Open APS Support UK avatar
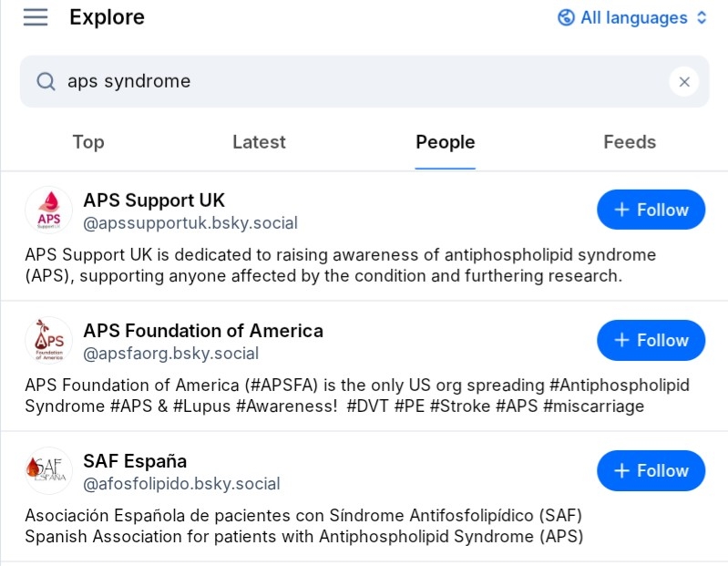The image size is (728, 566). [48, 210]
